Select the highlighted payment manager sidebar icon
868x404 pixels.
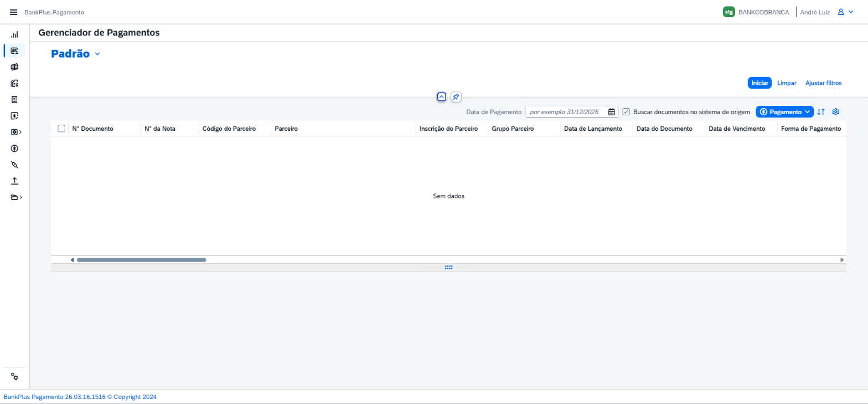click(14, 50)
